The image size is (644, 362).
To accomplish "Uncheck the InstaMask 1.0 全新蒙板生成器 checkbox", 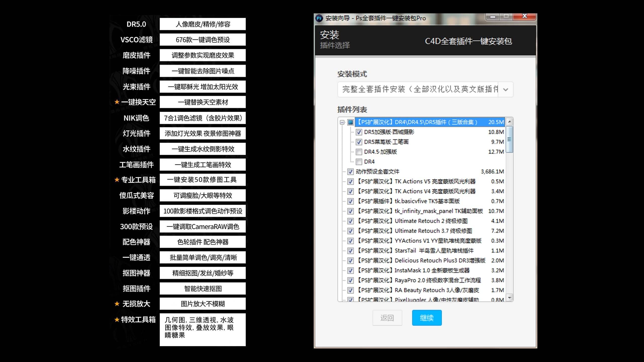I will (x=350, y=270).
